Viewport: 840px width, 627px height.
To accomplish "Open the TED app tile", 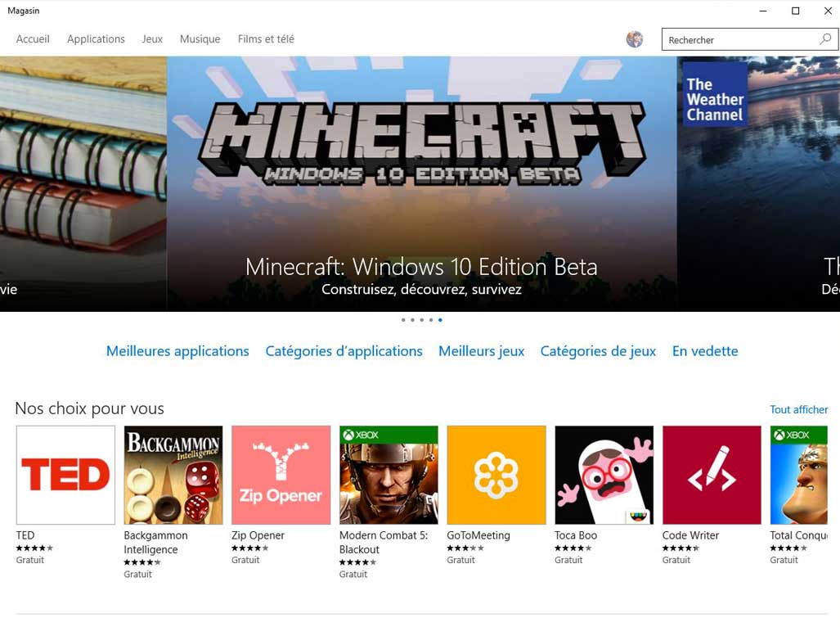I will click(65, 475).
